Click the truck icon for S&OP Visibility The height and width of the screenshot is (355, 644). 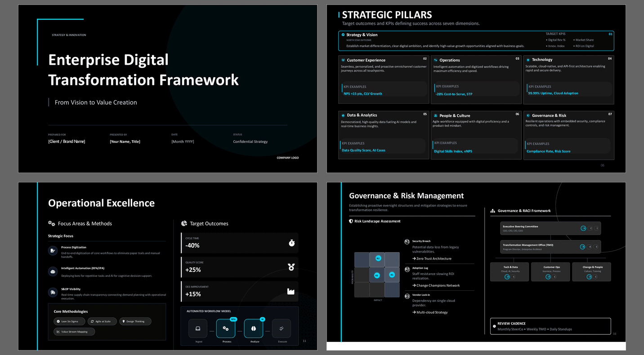pos(53,293)
